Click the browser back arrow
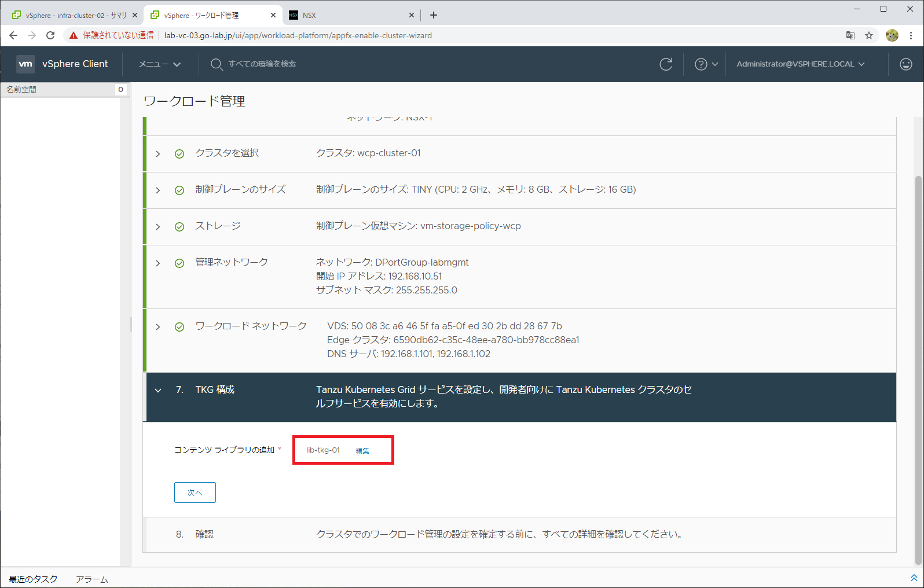924x588 pixels. [13, 35]
